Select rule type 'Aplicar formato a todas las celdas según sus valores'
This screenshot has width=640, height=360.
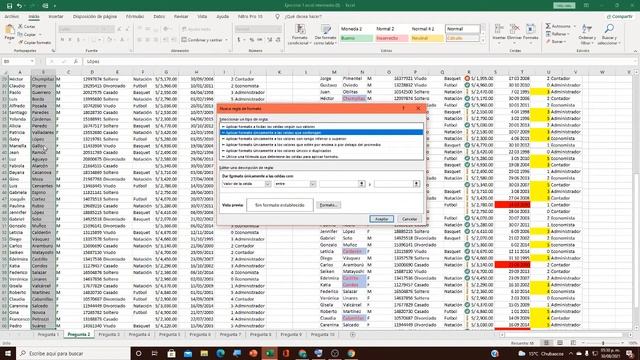(x=322, y=127)
